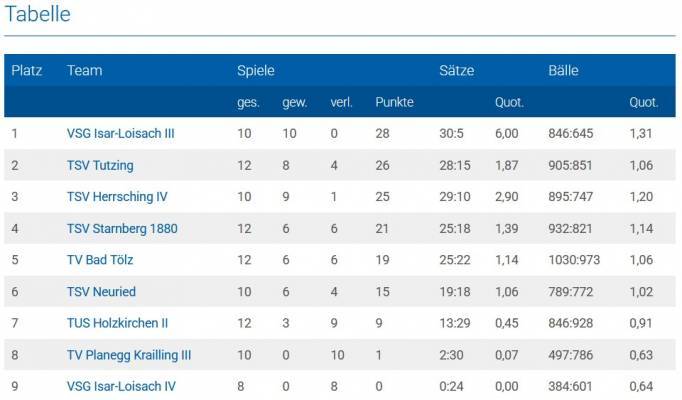The image size is (682, 400).
Task: Click the Team column header
Action: click(x=85, y=71)
